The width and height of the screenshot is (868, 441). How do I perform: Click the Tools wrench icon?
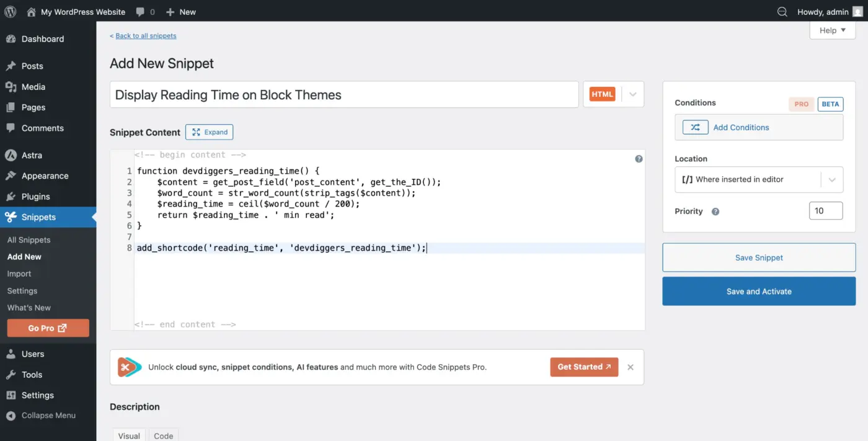11,375
